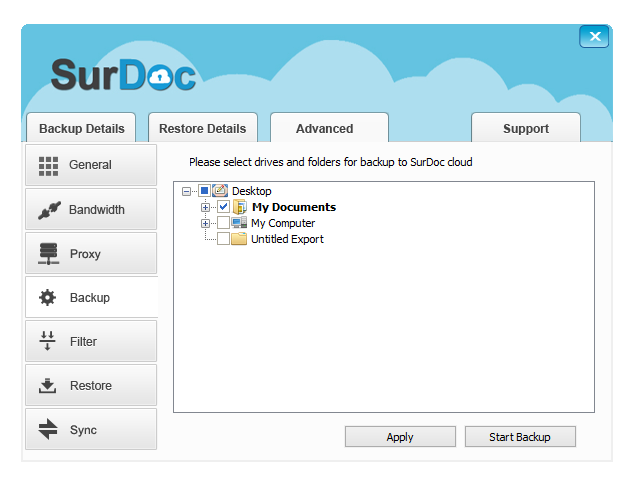Viewport: 625px width, 480px height.
Task: Check the Untitled Export checkbox
Action: click(x=223, y=239)
